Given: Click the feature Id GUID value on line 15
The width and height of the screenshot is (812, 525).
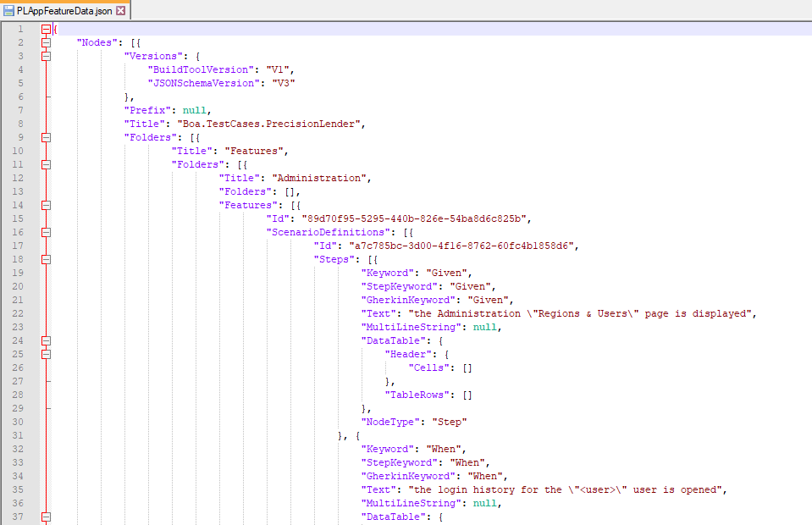Looking at the screenshot, I should 415,218.
